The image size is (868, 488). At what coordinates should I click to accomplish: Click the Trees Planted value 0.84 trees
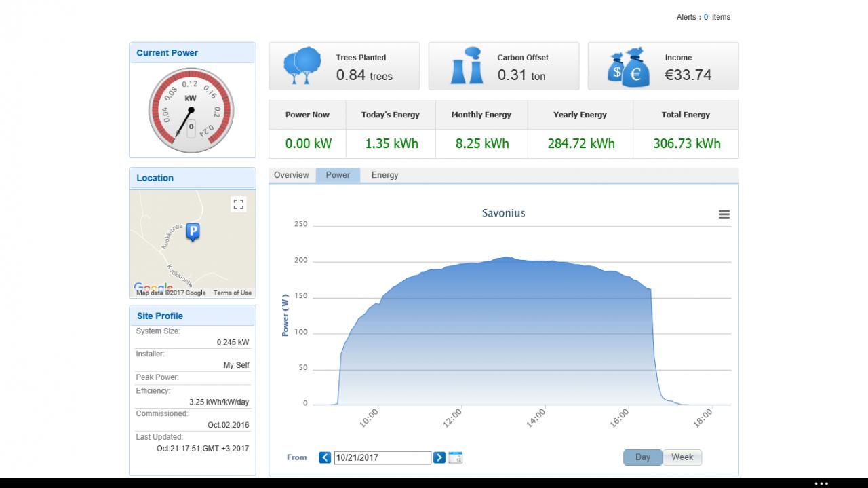(x=364, y=75)
